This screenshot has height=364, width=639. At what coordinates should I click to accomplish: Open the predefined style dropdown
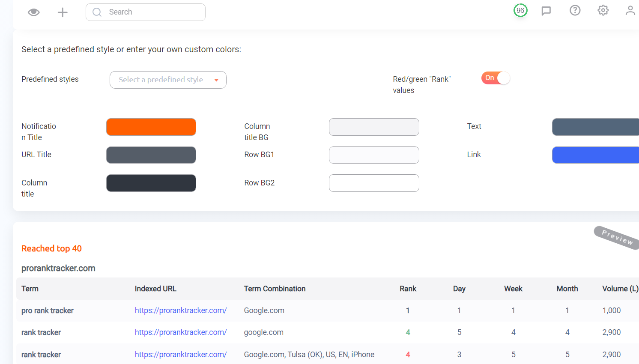[168, 80]
